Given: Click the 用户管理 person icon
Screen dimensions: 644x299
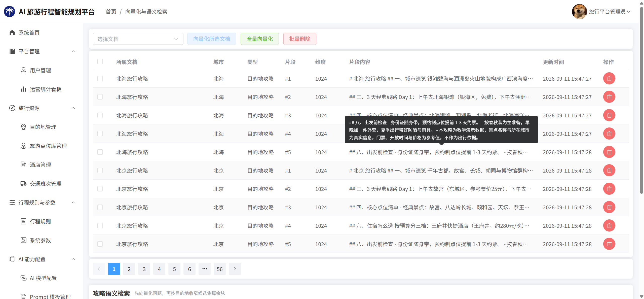Looking at the screenshot, I should click(23, 70).
